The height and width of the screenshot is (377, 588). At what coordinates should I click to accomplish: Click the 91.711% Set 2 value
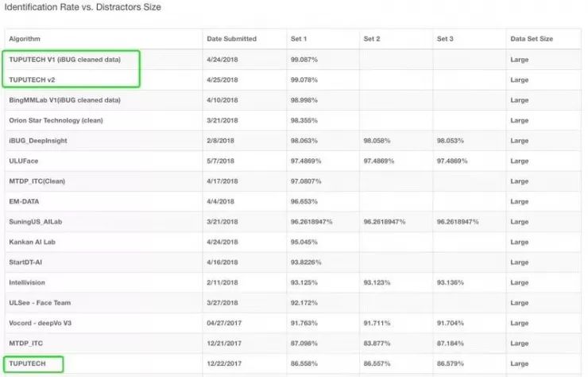click(x=377, y=323)
